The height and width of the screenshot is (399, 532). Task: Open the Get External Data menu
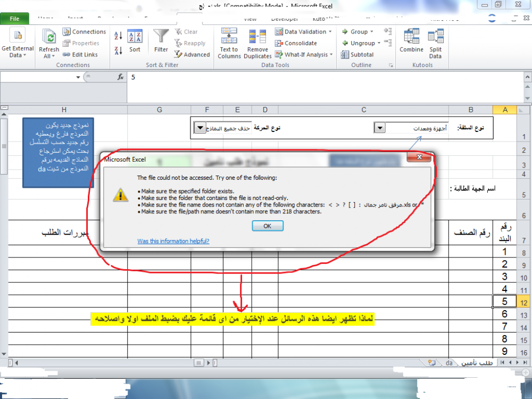click(18, 43)
